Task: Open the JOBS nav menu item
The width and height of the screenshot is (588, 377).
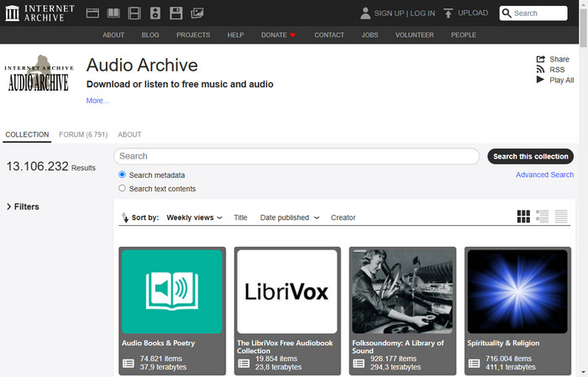Action: point(370,35)
